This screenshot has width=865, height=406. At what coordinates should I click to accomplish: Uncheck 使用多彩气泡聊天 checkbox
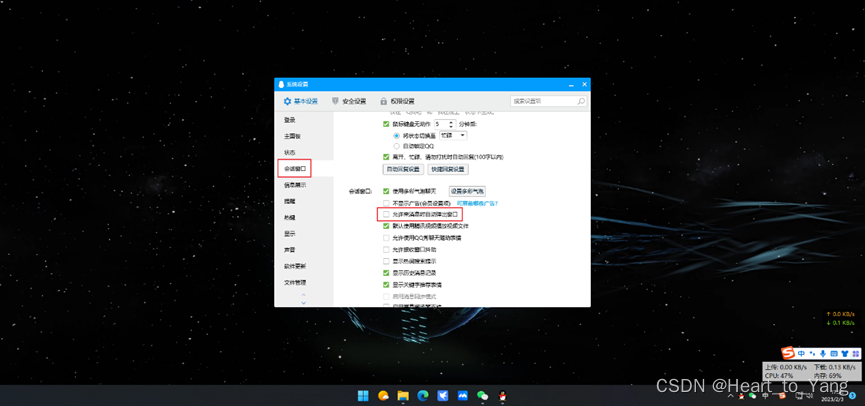pyautogui.click(x=386, y=191)
